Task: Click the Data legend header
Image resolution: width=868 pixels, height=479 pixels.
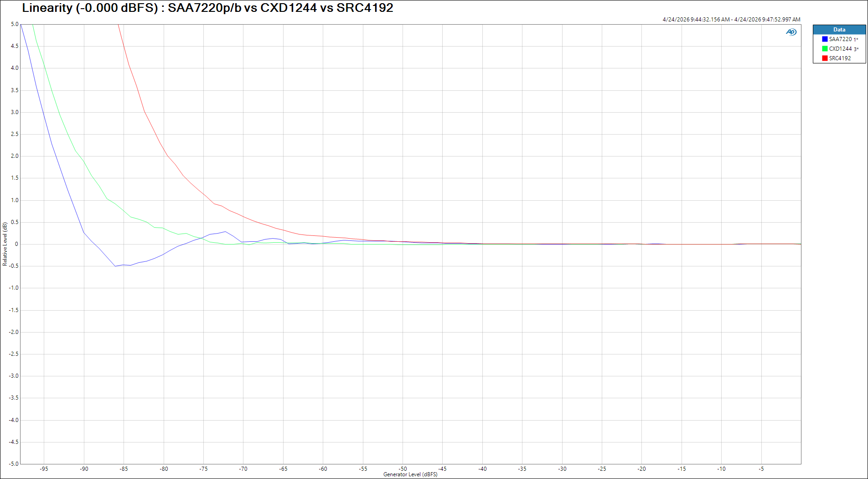Action: pyautogui.click(x=839, y=30)
